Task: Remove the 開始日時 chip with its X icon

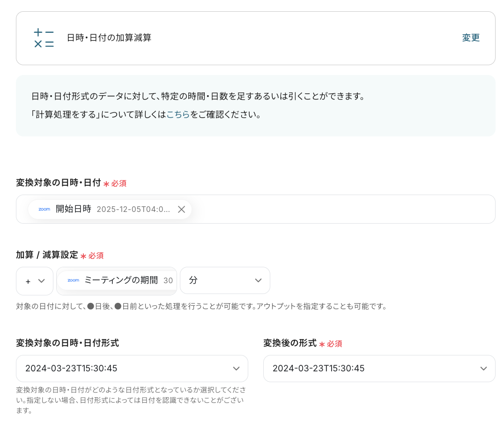Action: pos(181,209)
